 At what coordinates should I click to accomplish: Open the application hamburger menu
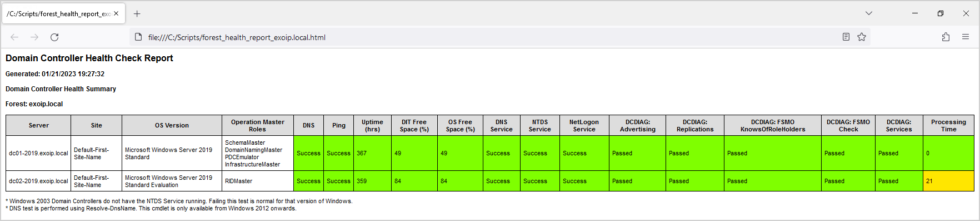966,37
